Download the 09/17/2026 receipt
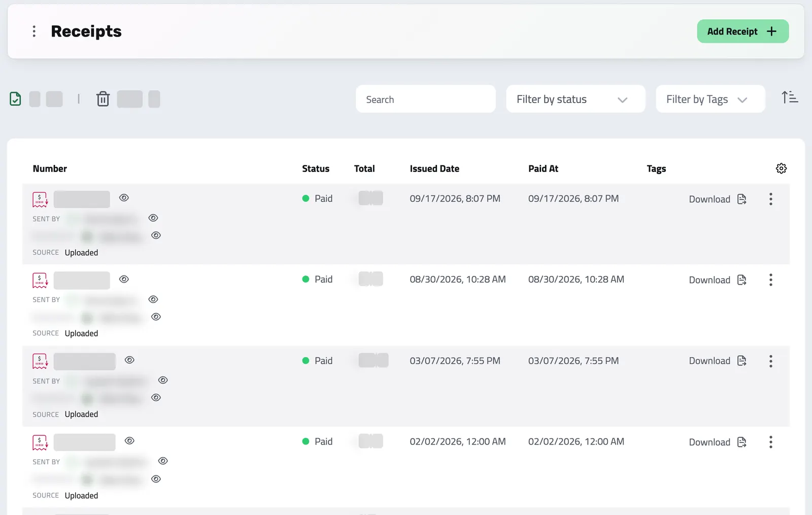Screen dimensions: 812x515 (x=718, y=199)
